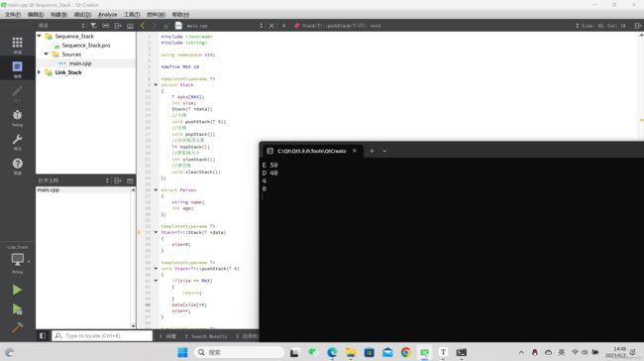
Task: Close the terminal tab
Action: click(355, 151)
